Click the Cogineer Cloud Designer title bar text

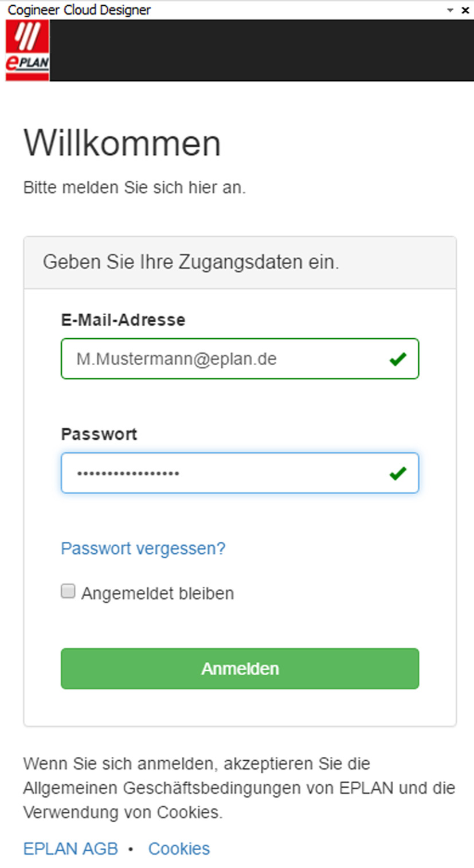[x=79, y=10]
